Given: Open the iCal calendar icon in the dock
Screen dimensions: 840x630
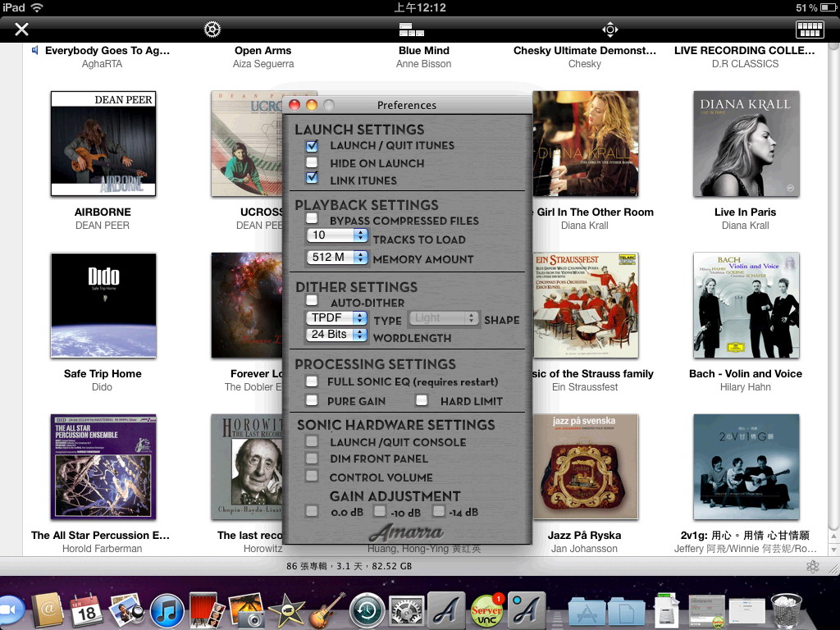Looking at the screenshot, I should click(x=85, y=610).
